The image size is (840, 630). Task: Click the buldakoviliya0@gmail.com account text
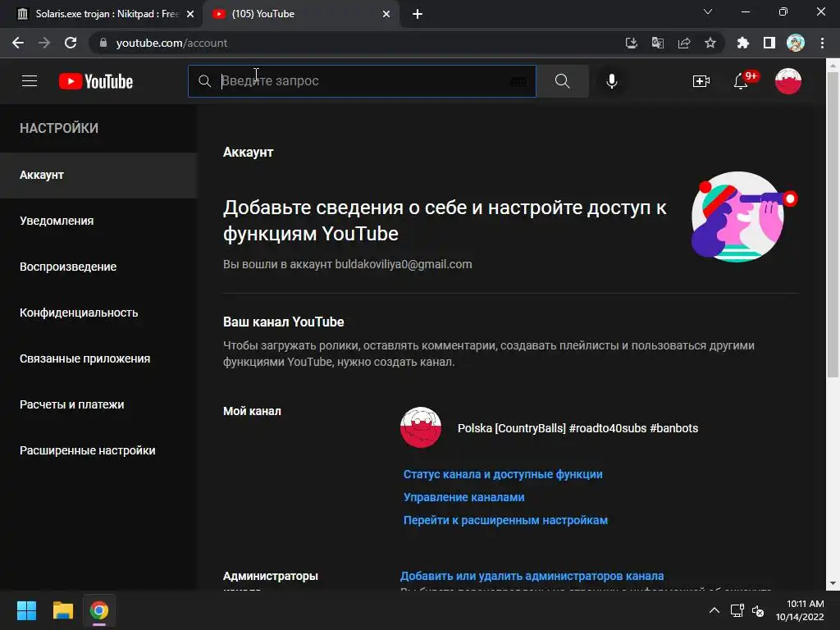click(404, 264)
